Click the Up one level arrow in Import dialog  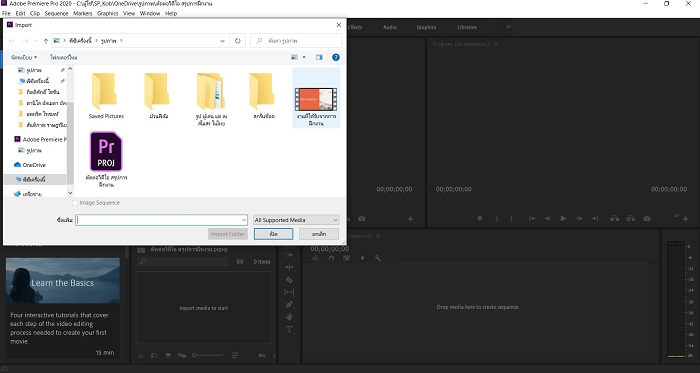pyautogui.click(x=46, y=41)
